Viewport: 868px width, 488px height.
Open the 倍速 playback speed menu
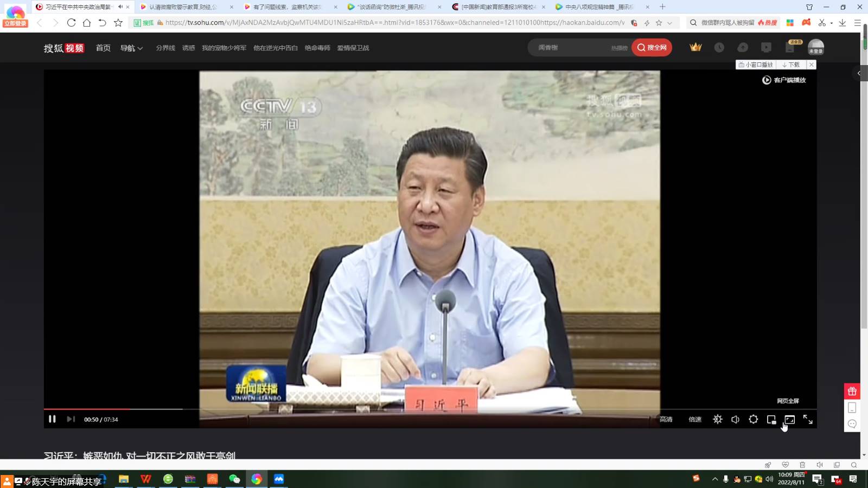(x=695, y=419)
